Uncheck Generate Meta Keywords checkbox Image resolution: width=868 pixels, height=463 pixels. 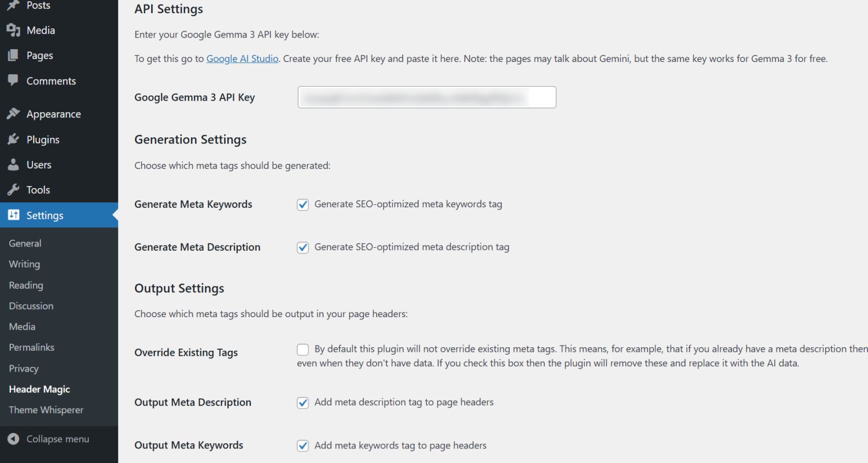(303, 204)
